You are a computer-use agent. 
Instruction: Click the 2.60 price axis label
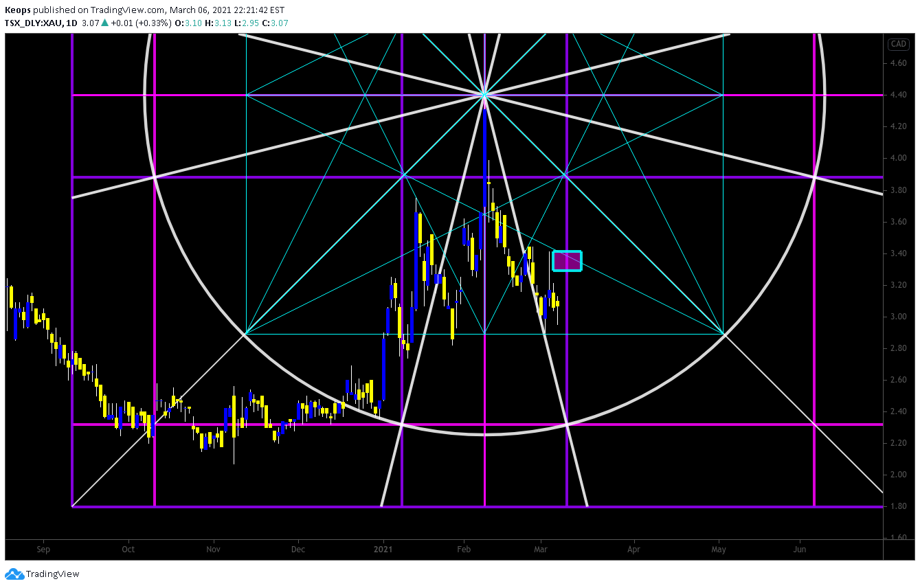point(898,380)
